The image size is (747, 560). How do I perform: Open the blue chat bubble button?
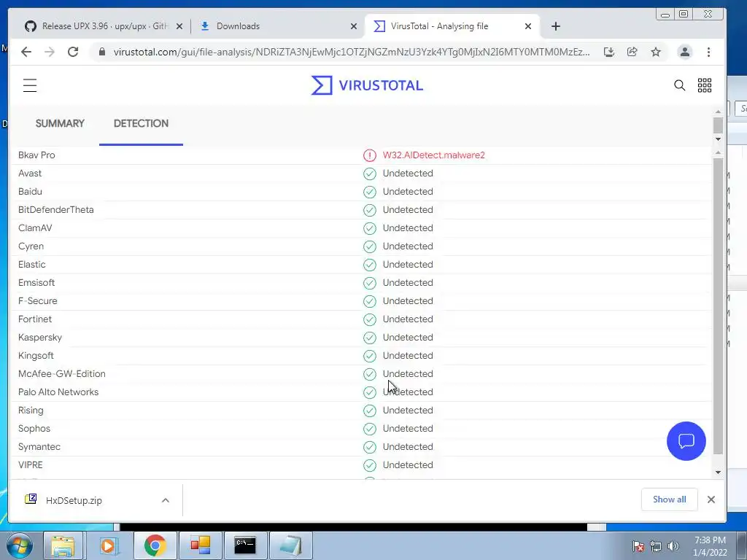[x=686, y=441]
